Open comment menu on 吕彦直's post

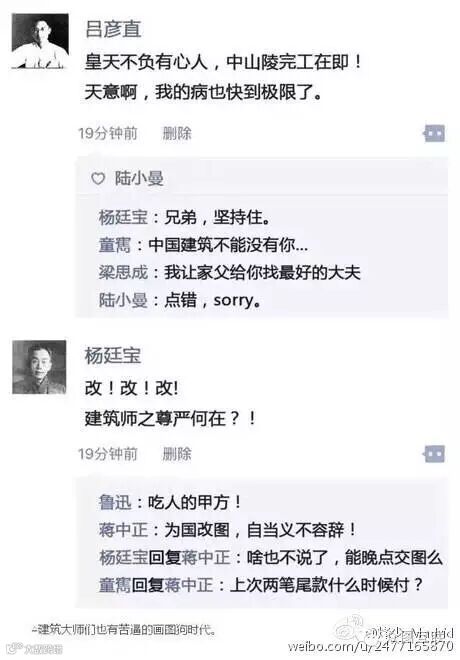pos(434,134)
